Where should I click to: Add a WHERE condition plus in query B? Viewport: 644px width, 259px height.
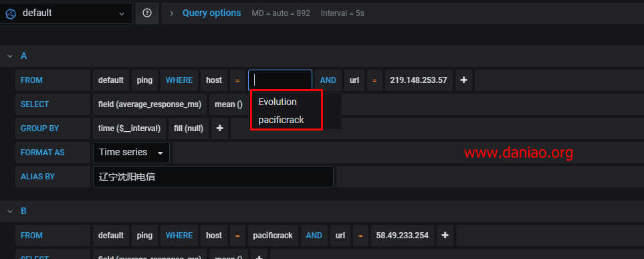tap(445, 236)
